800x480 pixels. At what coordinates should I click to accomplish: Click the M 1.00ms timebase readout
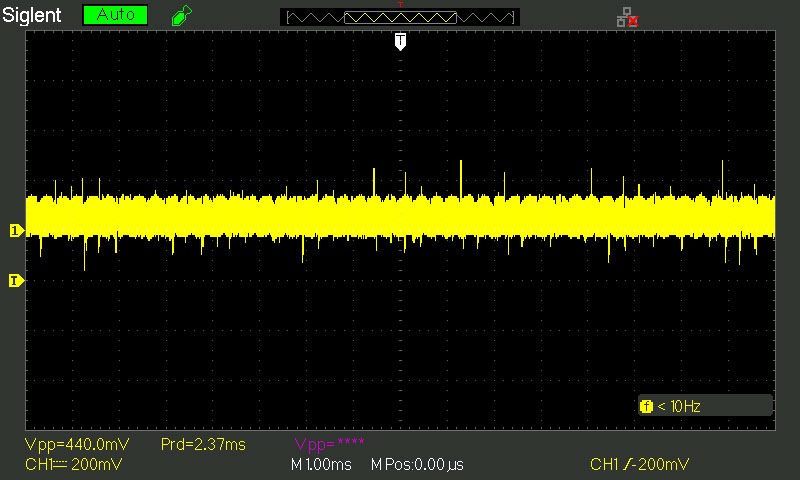(321, 465)
